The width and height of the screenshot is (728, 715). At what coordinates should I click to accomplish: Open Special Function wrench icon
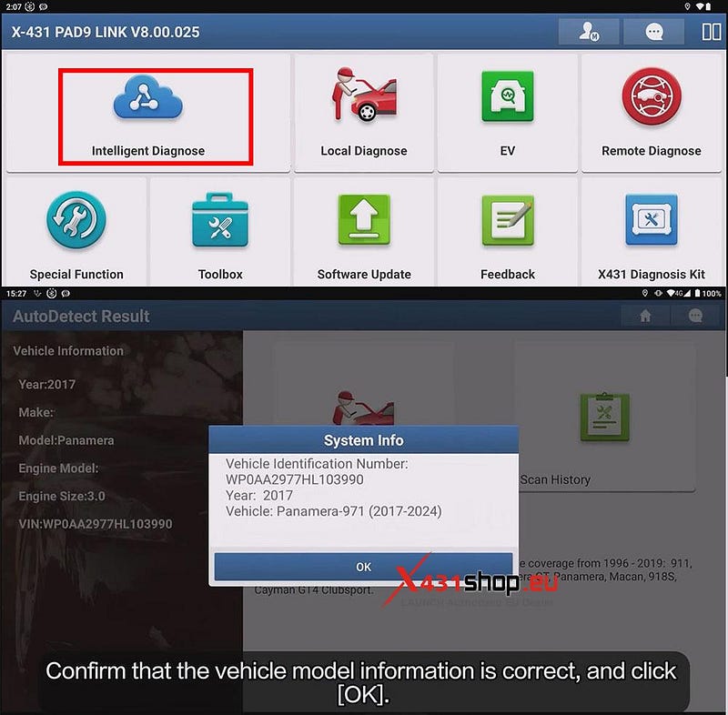(76, 219)
